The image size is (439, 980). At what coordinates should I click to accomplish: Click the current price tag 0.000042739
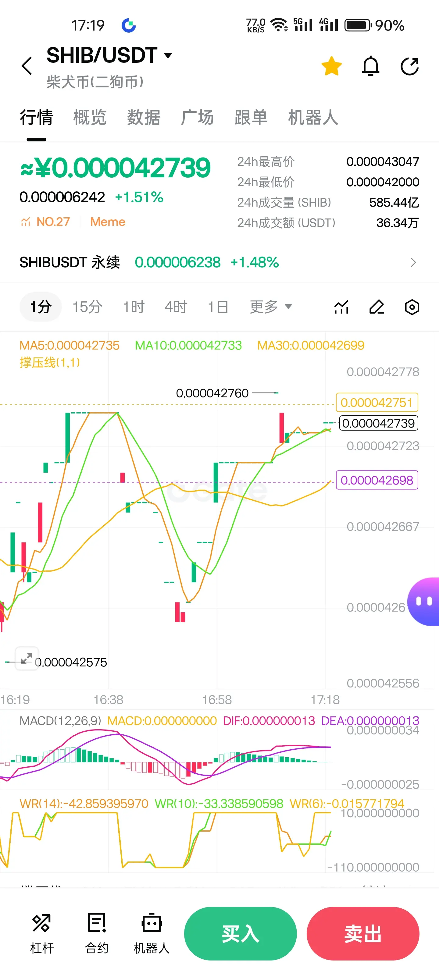(x=378, y=423)
